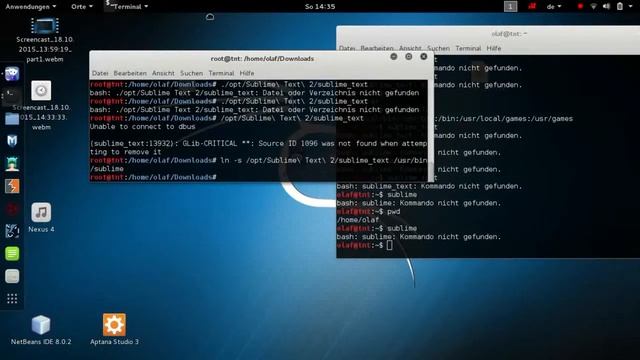The image size is (640, 360).
Task: Click the olaf@tnt prompt with cursor
Action: (x=364, y=245)
